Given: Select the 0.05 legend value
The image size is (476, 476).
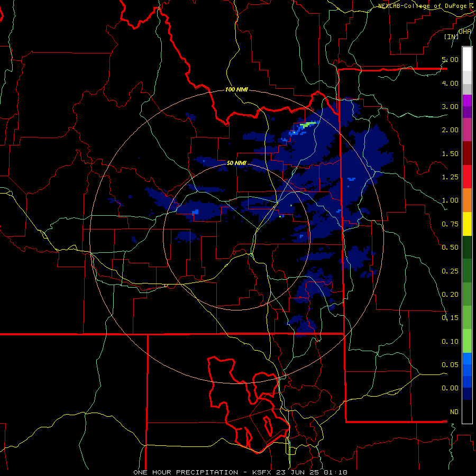Looking at the screenshot, I should (450, 364).
